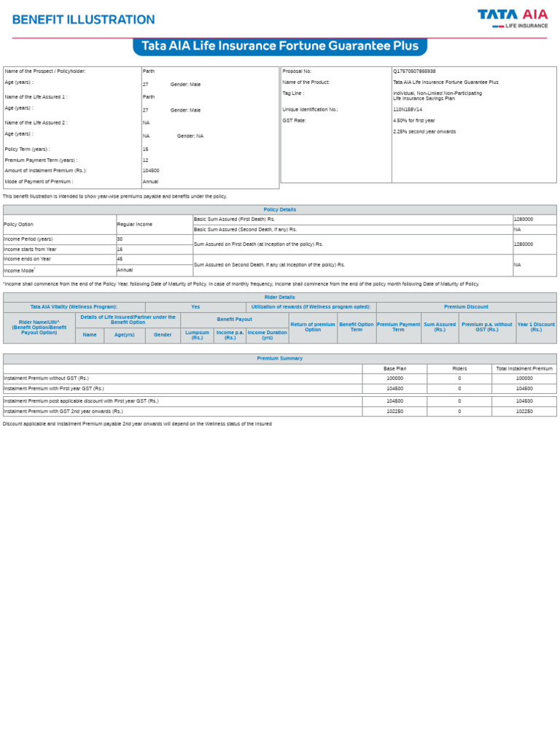Click 'Premium Payment Term' rider column header
The image size is (560, 747).
pos(399,327)
